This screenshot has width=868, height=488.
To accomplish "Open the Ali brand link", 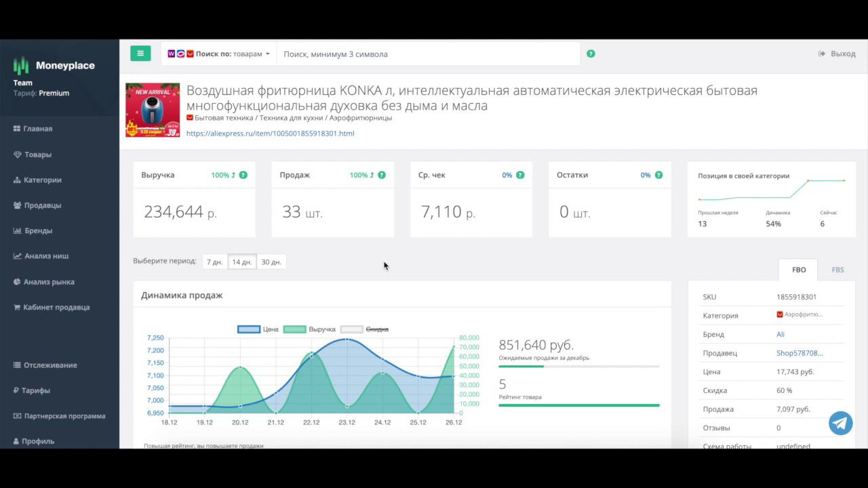I will [x=781, y=334].
